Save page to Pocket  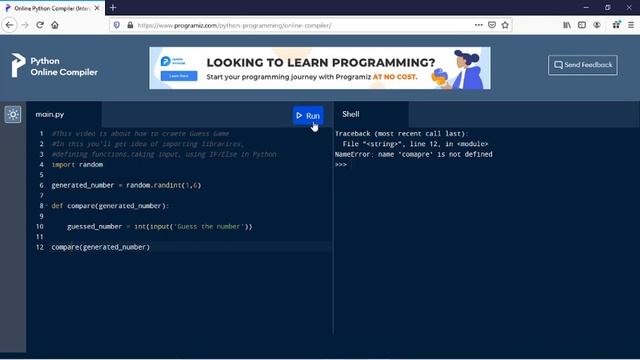(x=492, y=25)
